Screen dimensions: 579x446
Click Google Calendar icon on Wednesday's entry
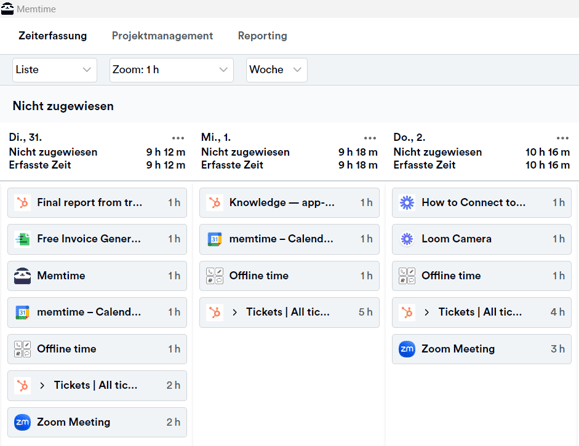[215, 239]
